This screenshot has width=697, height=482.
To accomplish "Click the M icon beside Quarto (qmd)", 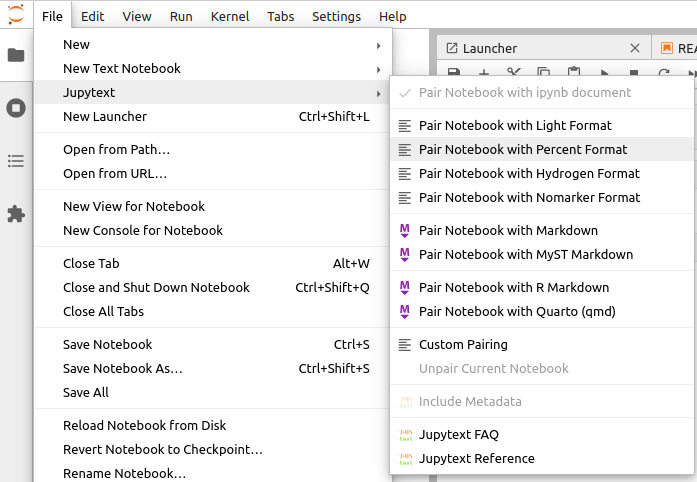I will (x=405, y=311).
